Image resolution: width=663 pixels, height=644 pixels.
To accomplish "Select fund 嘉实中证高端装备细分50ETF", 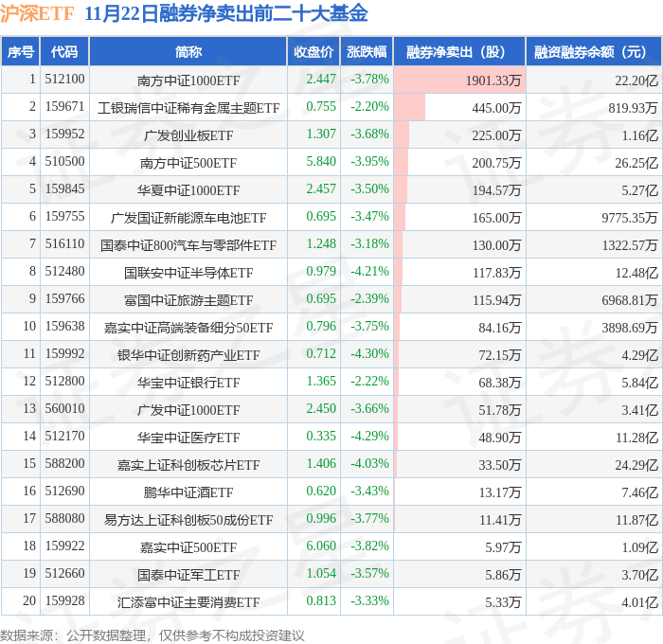I will pyautogui.click(x=188, y=328).
